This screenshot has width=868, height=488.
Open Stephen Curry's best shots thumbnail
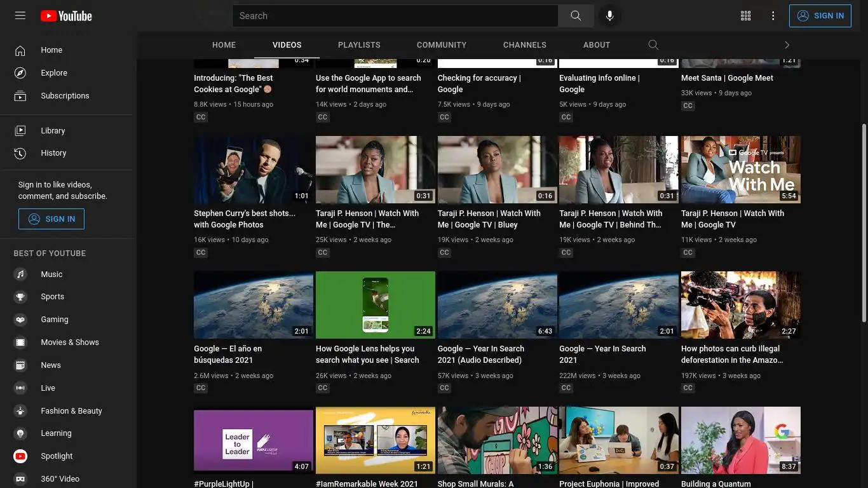pyautogui.click(x=254, y=170)
